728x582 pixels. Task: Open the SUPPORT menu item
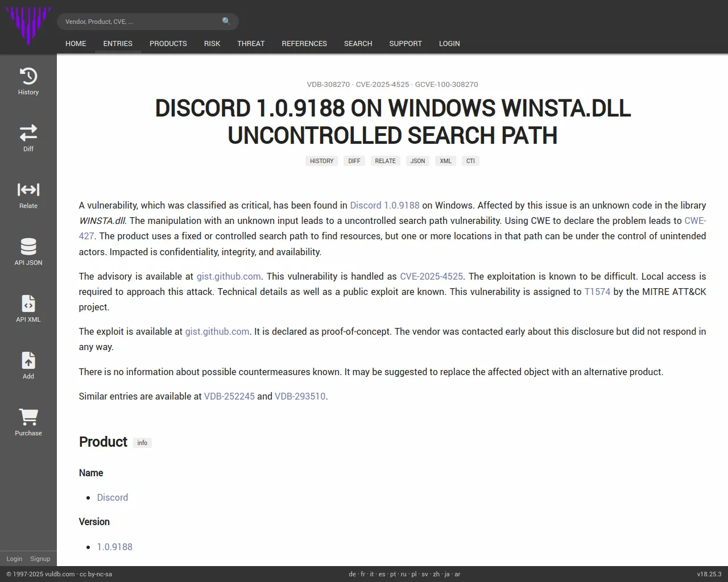(406, 43)
